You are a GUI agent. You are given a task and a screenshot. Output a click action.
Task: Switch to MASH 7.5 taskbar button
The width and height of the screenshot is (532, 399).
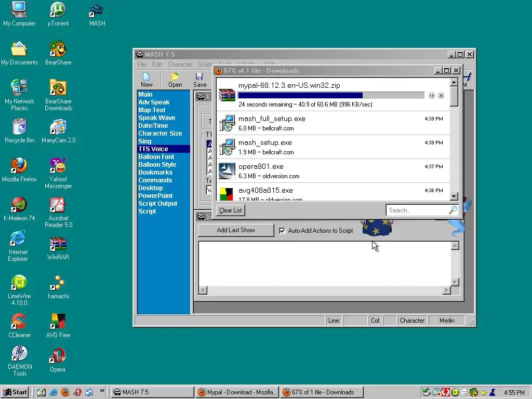[152, 392]
